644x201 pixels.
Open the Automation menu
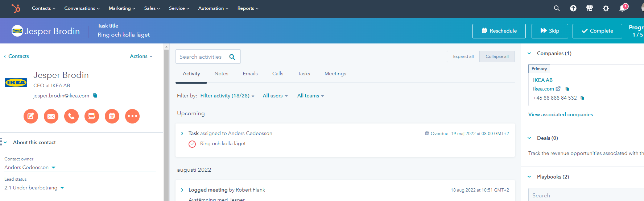pos(213,8)
